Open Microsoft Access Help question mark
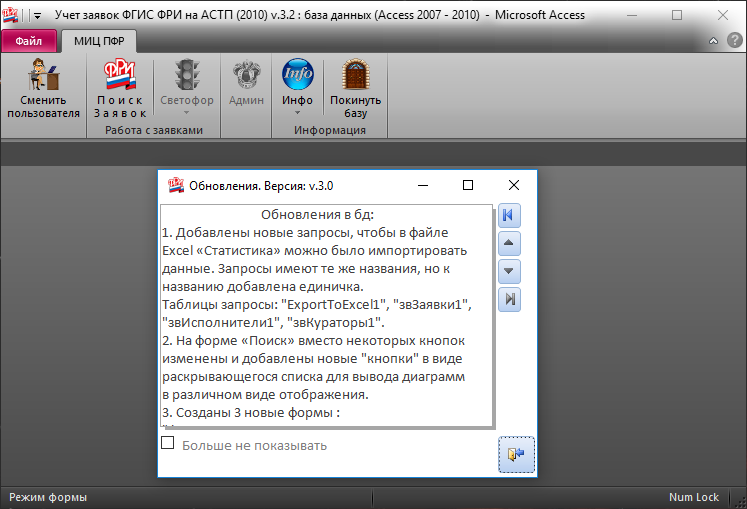 pyautogui.click(x=732, y=41)
